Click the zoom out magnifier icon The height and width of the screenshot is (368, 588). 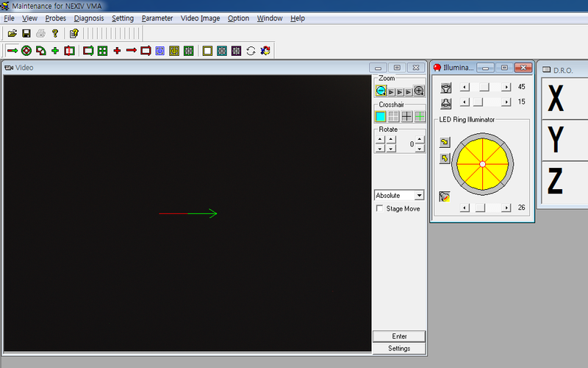381,91
